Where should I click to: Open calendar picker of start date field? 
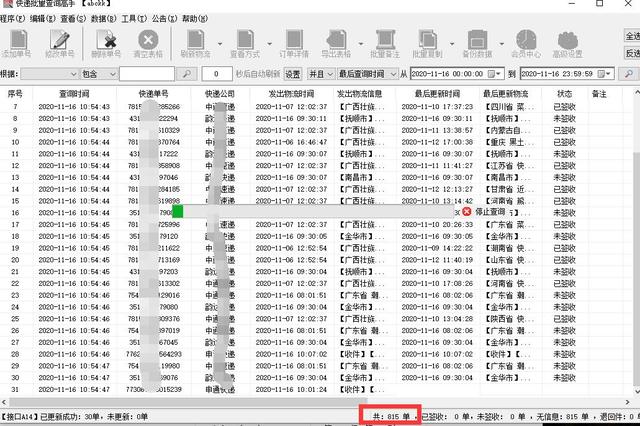click(x=495, y=74)
